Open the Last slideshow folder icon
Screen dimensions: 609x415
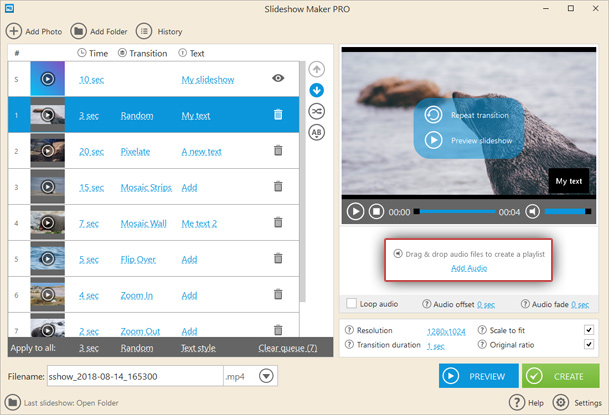click(x=13, y=403)
